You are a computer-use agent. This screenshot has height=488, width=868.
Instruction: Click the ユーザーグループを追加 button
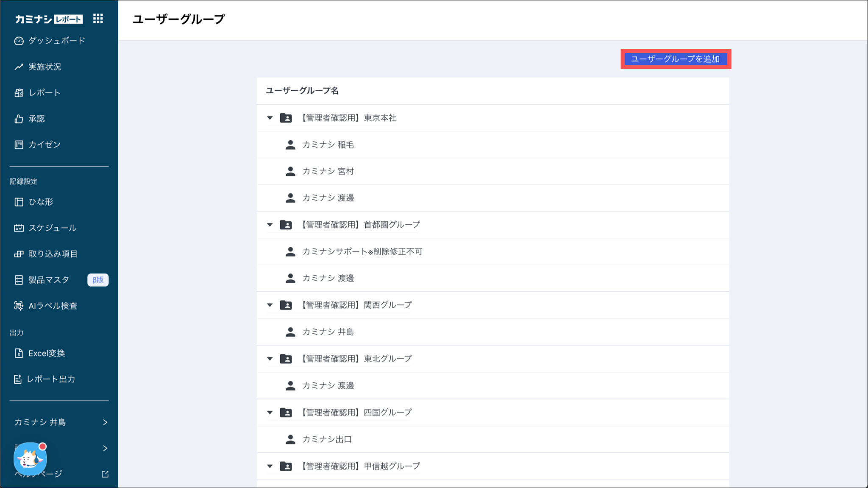tap(676, 59)
